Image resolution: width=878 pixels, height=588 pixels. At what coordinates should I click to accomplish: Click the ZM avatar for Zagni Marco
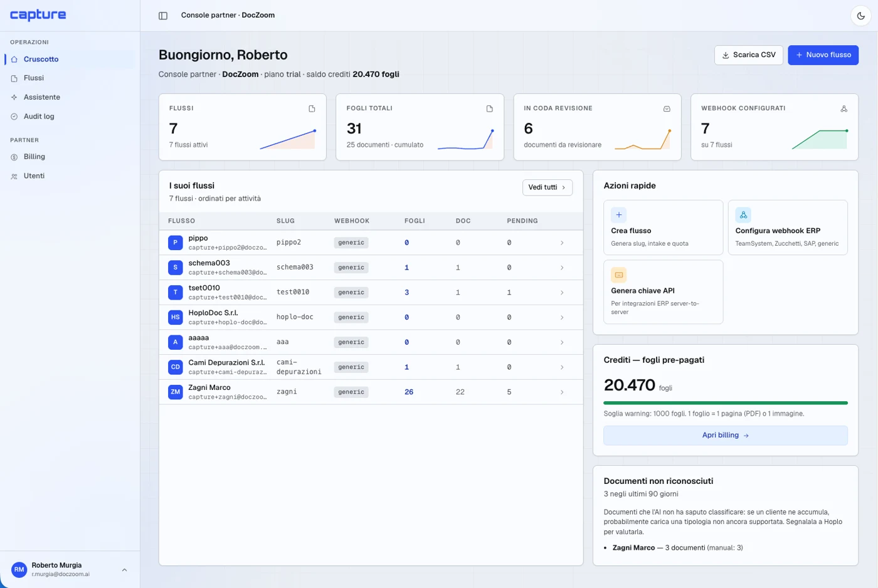coord(176,392)
